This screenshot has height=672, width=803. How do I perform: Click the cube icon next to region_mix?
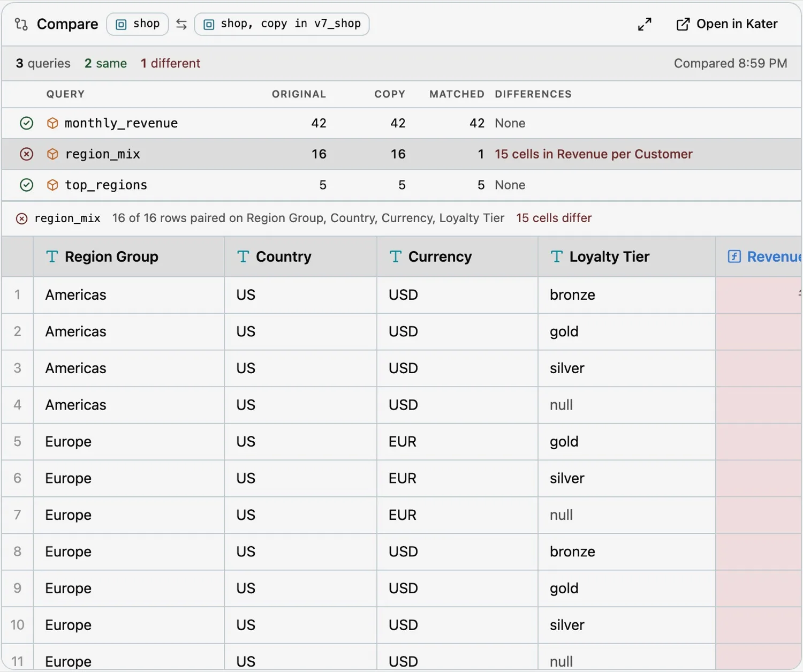52,154
